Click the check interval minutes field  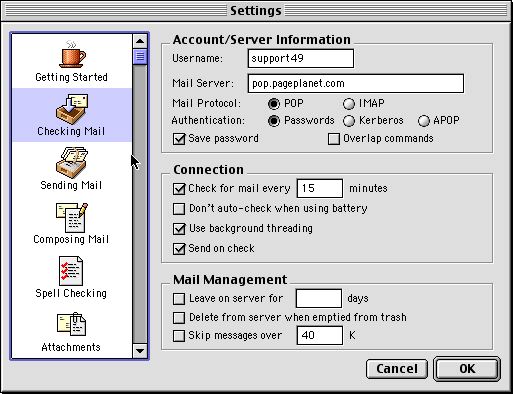point(320,188)
